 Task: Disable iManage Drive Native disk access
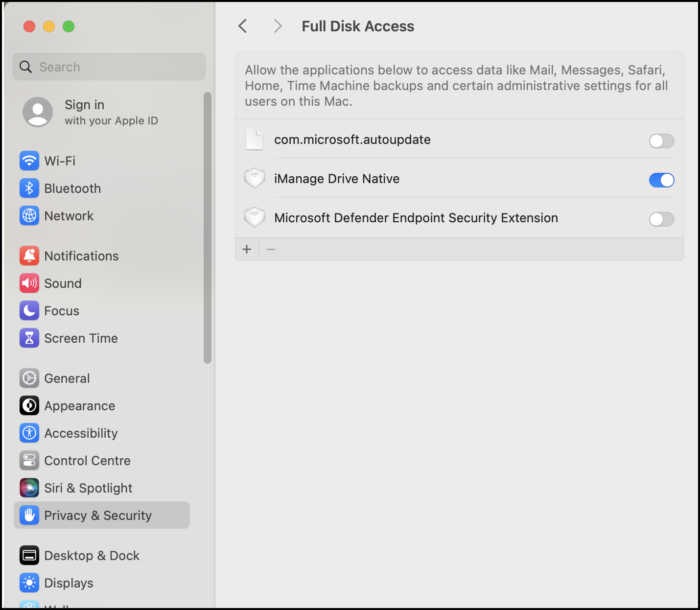661,180
